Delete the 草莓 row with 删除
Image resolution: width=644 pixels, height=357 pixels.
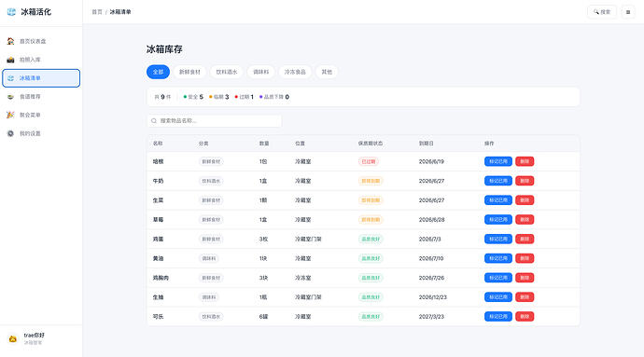pyautogui.click(x=525, y=220)
